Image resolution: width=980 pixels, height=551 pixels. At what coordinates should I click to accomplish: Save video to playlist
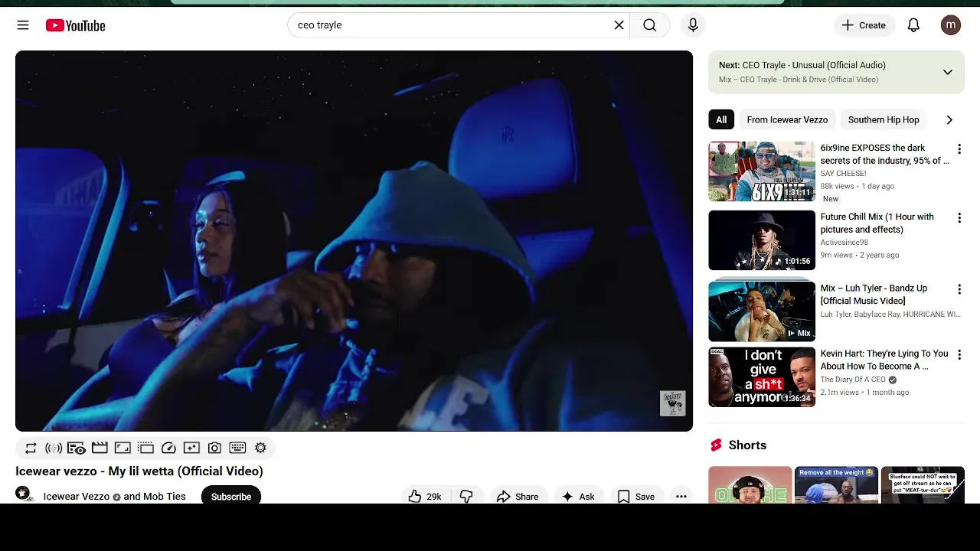(636, 496)
